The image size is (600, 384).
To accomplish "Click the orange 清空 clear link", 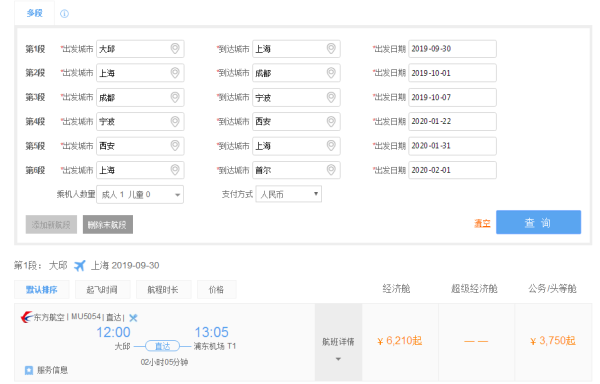I will 482,223.
